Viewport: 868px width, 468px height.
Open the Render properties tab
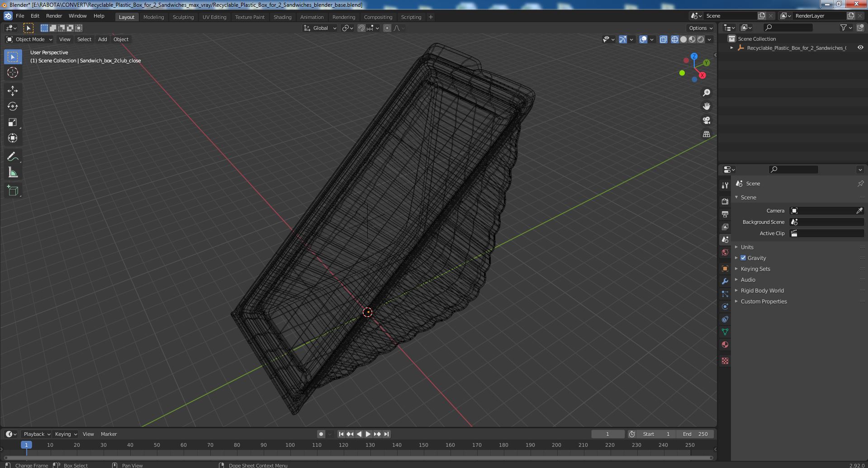click(725, 201)
